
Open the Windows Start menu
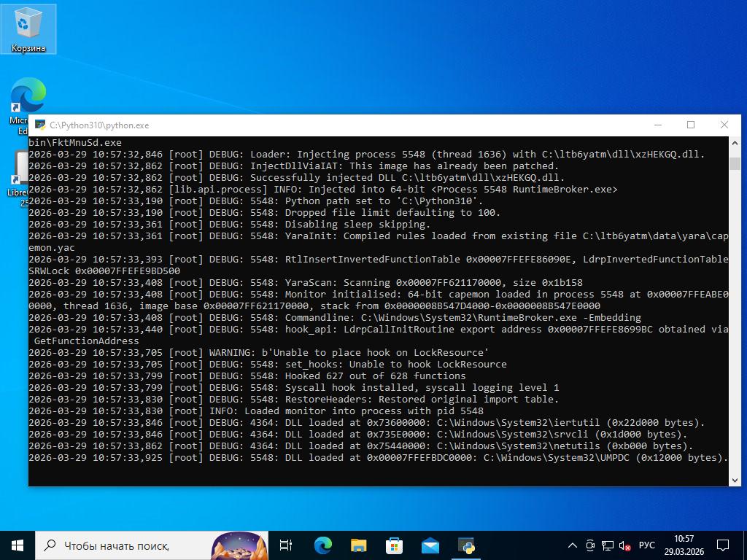(x=18, y=545)
